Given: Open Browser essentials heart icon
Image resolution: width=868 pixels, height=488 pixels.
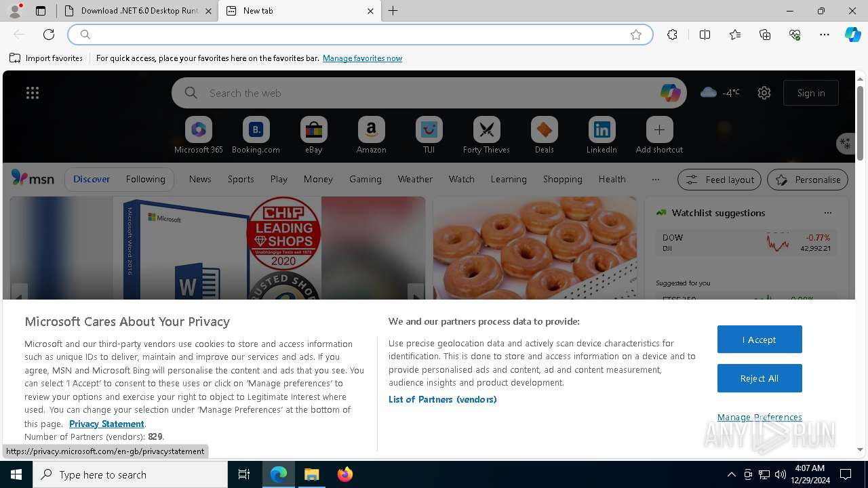Looking at the screenshot, I should coord(795,35).
